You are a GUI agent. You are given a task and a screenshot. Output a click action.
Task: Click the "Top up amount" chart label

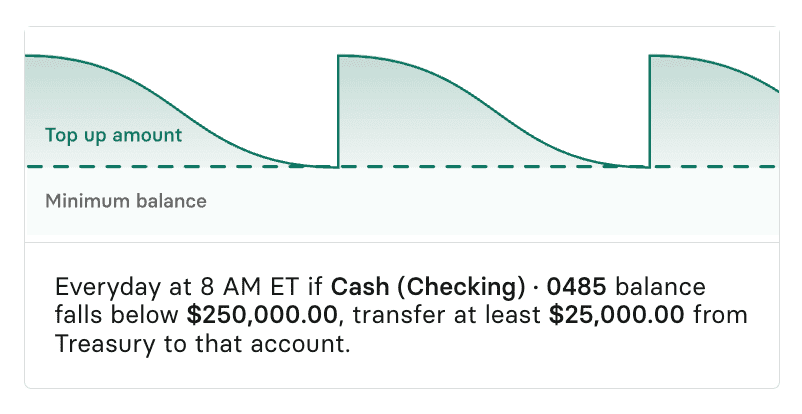click(113, 136)
